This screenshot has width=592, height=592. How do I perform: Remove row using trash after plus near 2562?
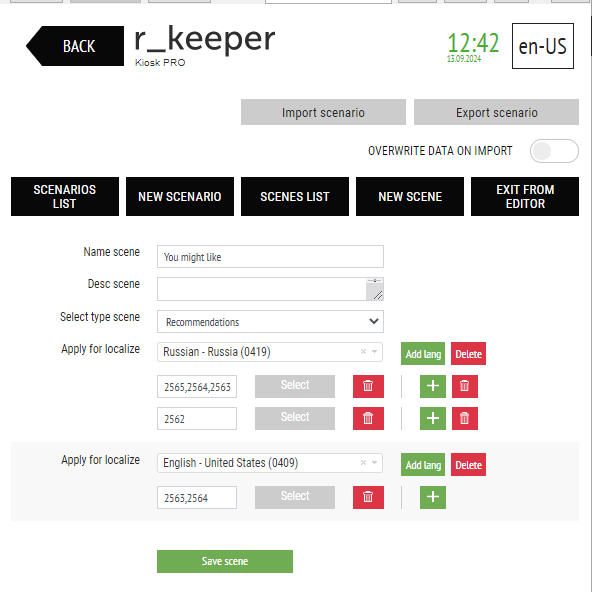point(464,418)
